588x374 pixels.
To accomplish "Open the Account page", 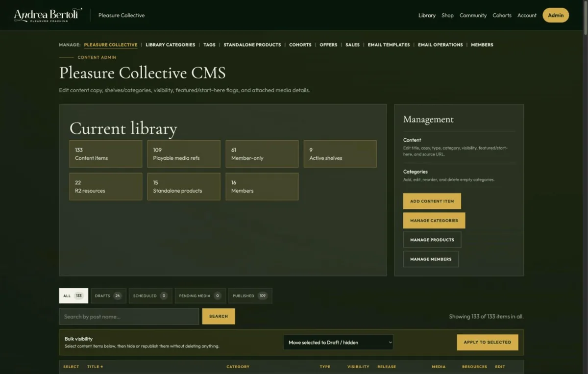I will [527, 15].
